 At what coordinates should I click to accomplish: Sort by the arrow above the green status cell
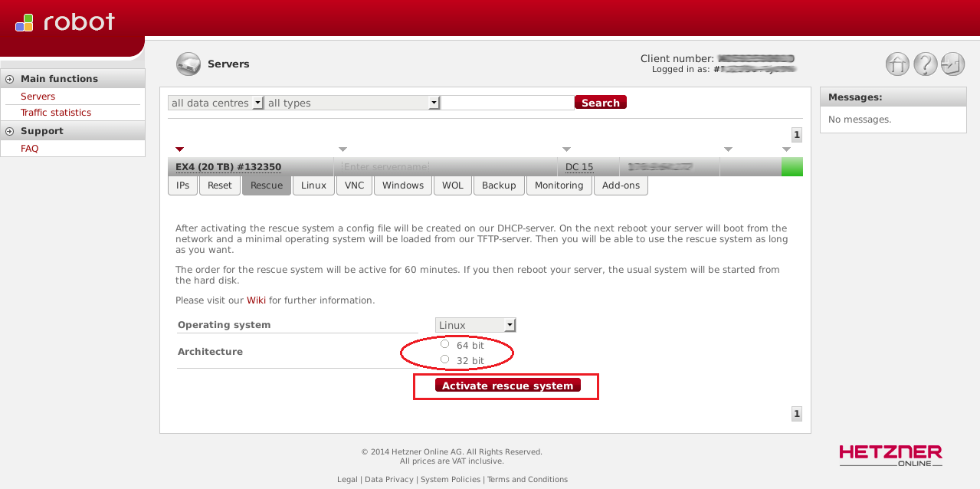click(x=786, y=149)
